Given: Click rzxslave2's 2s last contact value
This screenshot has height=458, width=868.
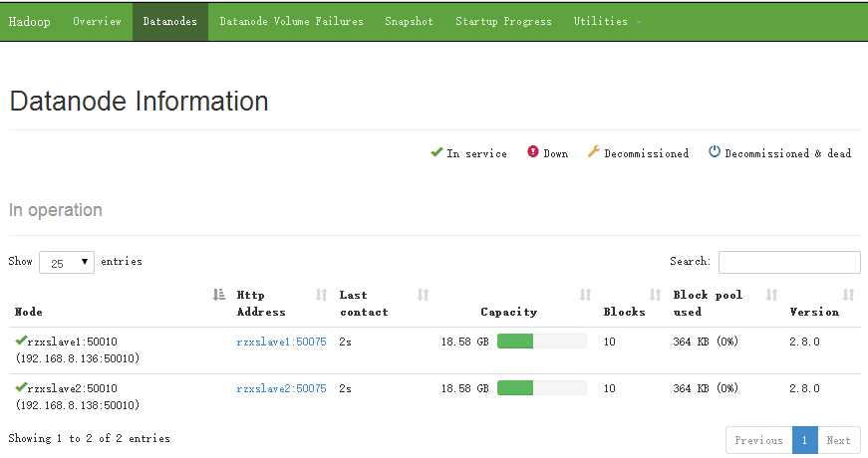Looking at the screenshot, I should point(346,389).
